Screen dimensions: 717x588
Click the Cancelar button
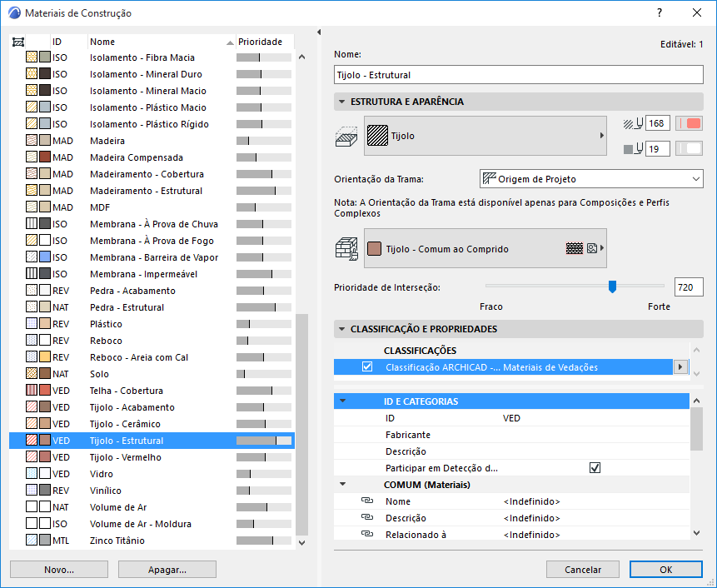(x=583, y=570)
